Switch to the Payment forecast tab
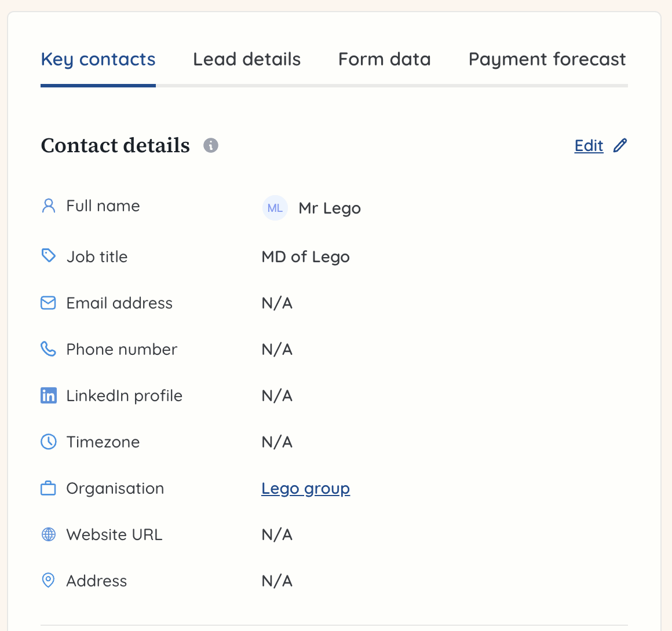672x631 pixels. click(x=547, y=59)
